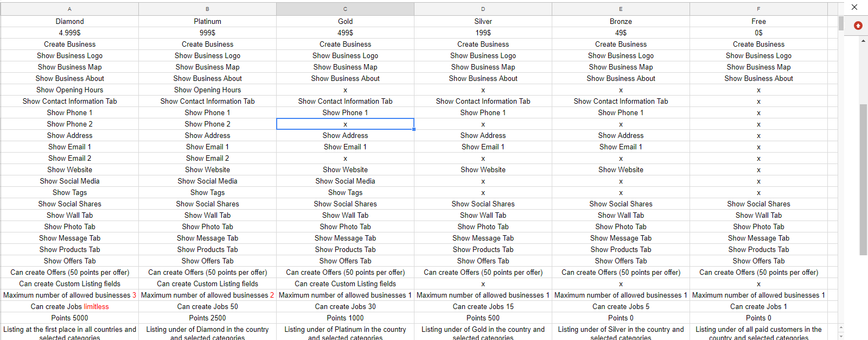868x340 pixels.
Task: Select Silver column's Points 500 cell
Action: click(x=483, y=318)
